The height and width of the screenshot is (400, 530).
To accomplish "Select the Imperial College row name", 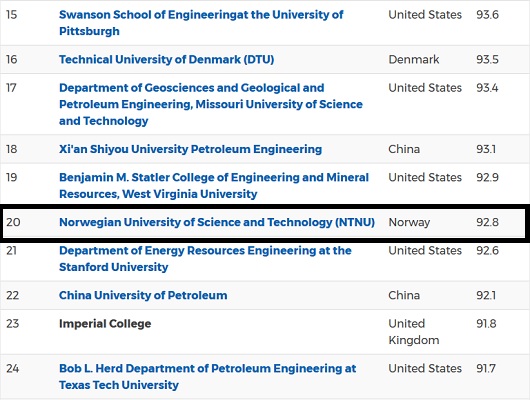I will (105, 324).
